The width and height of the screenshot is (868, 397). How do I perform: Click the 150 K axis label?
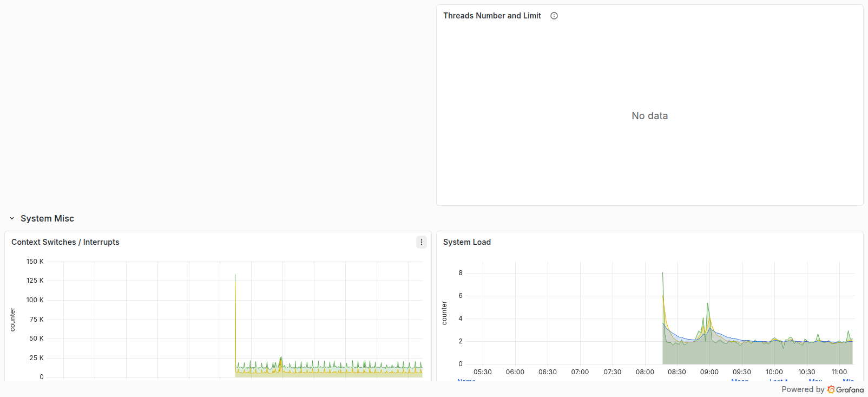(x=35, y=262)
